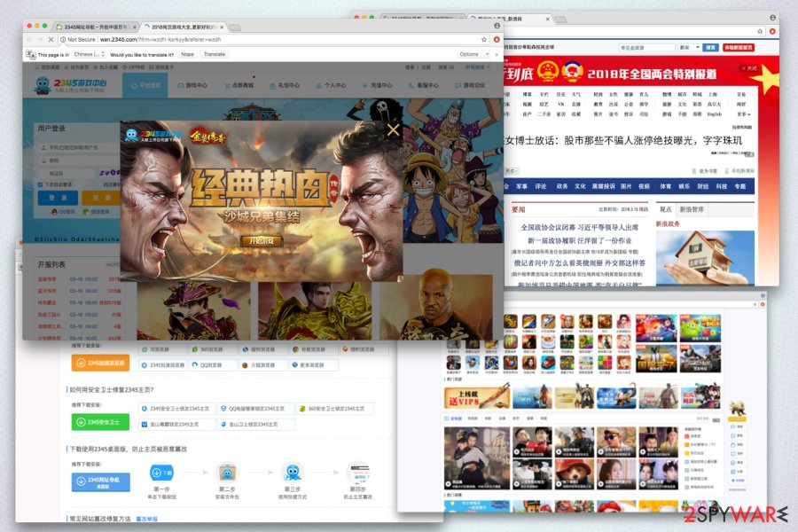
Task: Open the Chinese language dropdown in translate bar
Action: tap(89, 54)
